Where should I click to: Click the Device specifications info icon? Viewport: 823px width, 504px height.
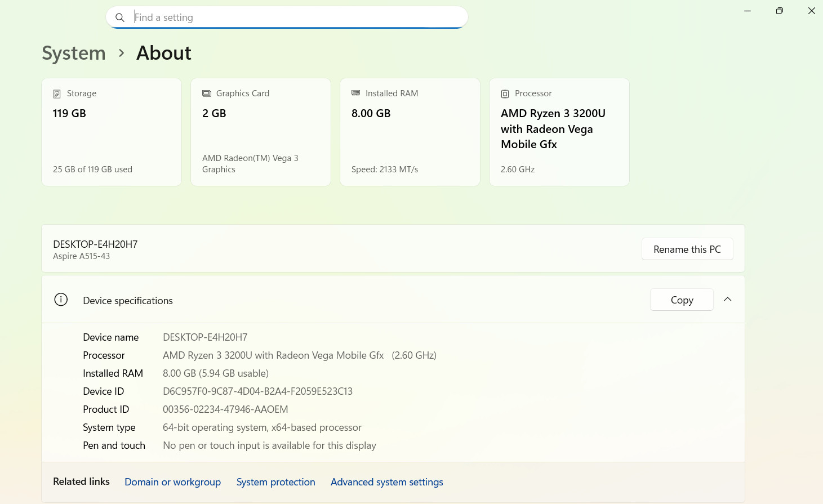point(61,300)
